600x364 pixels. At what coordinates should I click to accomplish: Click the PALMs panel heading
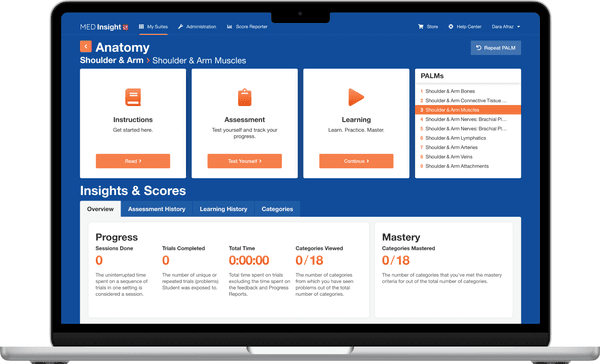coord(432,76)
